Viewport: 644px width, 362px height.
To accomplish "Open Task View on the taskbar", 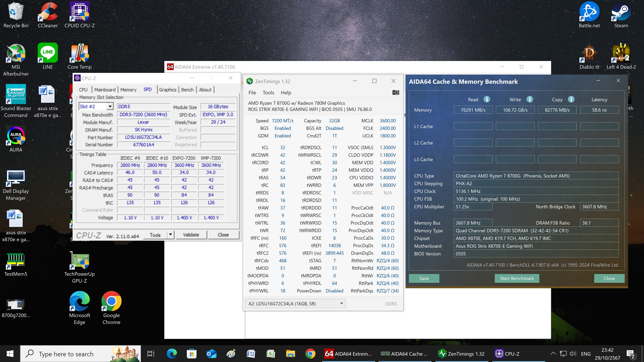I will 151,354.
